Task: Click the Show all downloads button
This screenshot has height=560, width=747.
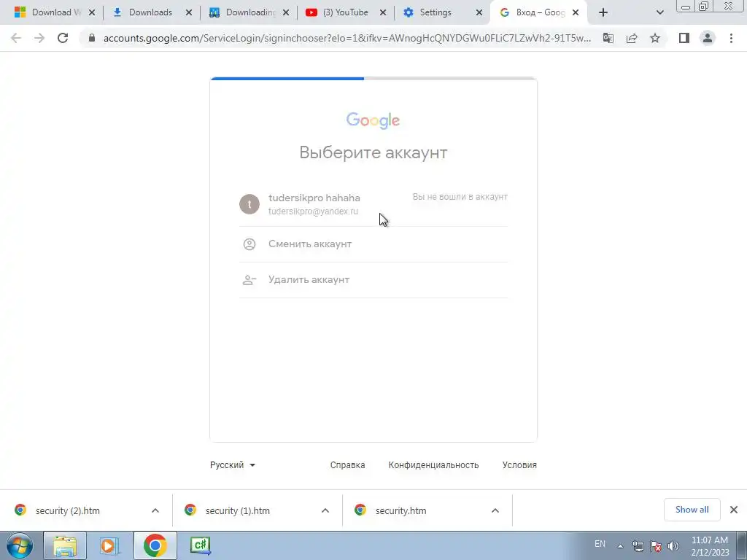Action: [692, 510]
